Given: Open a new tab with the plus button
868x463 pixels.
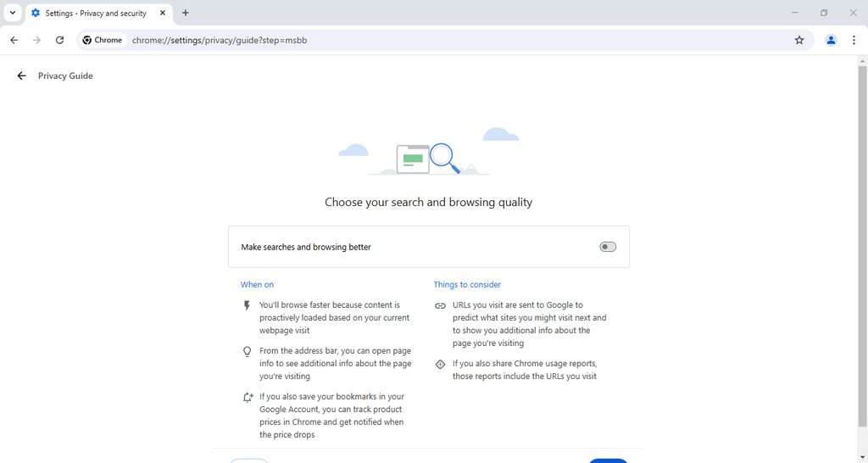Looking at the screenshot, I should pyautogui.click(x=186, y=13).
